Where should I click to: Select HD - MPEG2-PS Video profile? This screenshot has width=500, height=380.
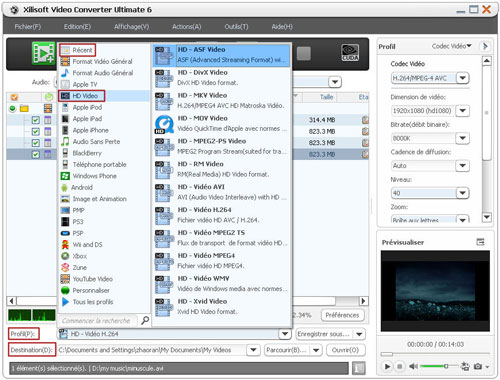(x=222, y=146)
